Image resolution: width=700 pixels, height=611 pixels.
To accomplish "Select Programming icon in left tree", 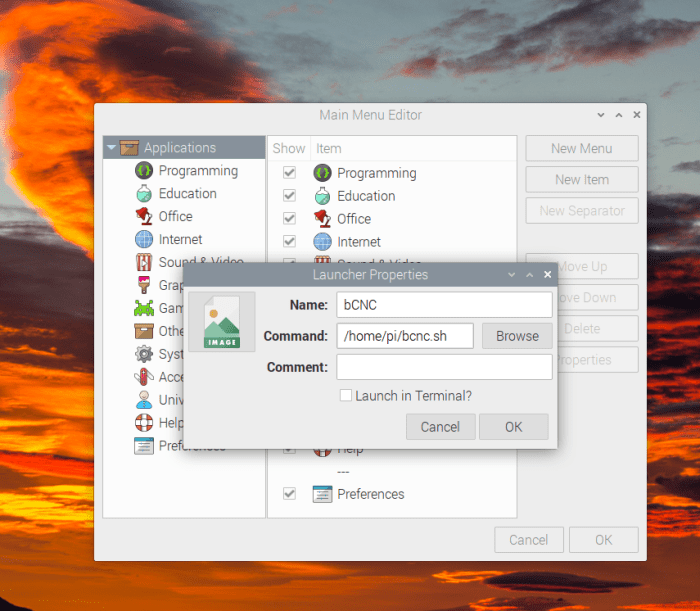I will [x=142, y=171].
